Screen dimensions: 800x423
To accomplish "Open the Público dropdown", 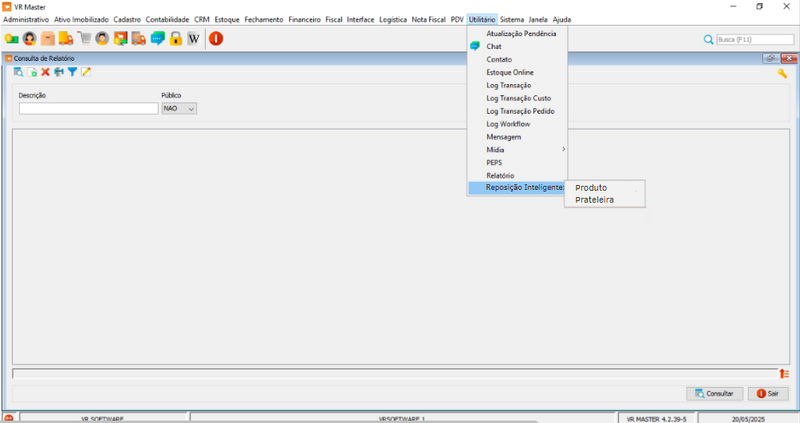I will coord(179,108).
